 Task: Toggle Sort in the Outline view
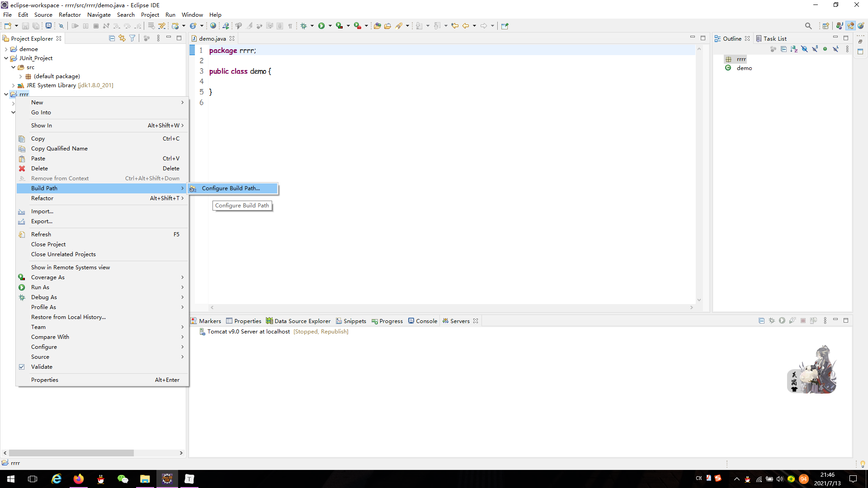tap(794, 48)
